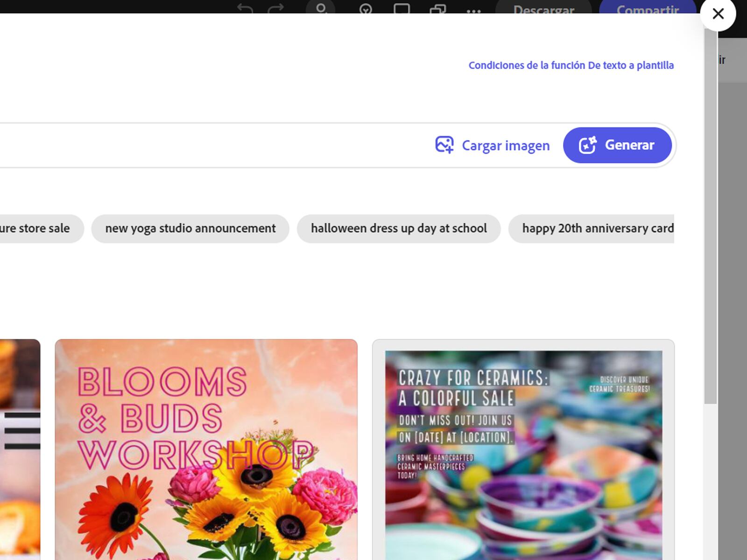Click the redo arrow icon

coord(275,8)
